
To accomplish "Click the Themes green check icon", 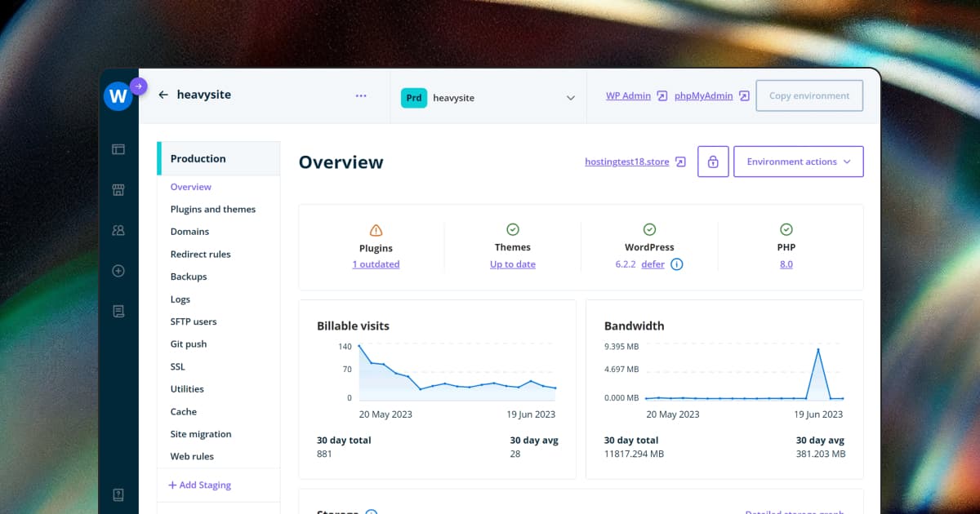I will coord(513,229).
